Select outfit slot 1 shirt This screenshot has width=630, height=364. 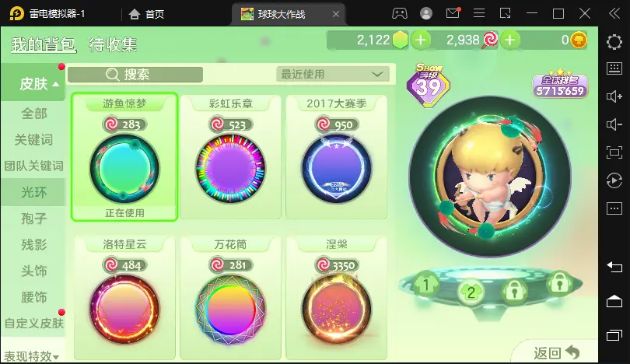[x=425, y=285]
